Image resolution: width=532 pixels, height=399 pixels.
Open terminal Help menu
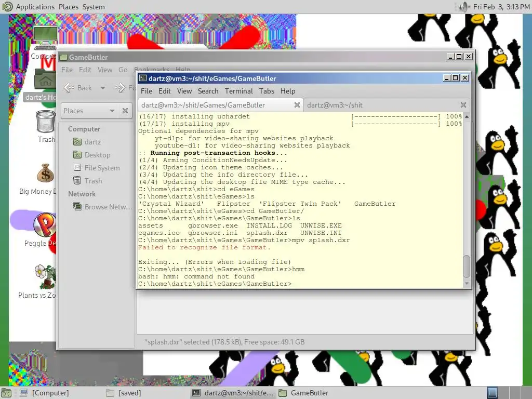click(288, 91)
